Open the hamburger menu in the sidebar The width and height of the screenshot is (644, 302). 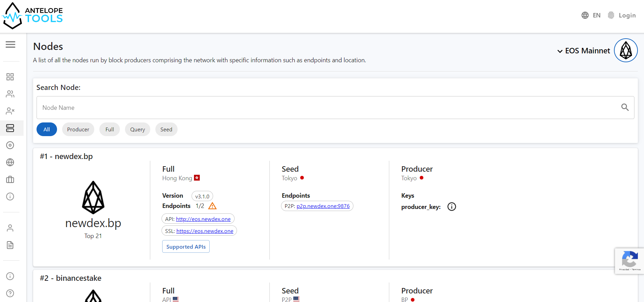tap(10, 44)
